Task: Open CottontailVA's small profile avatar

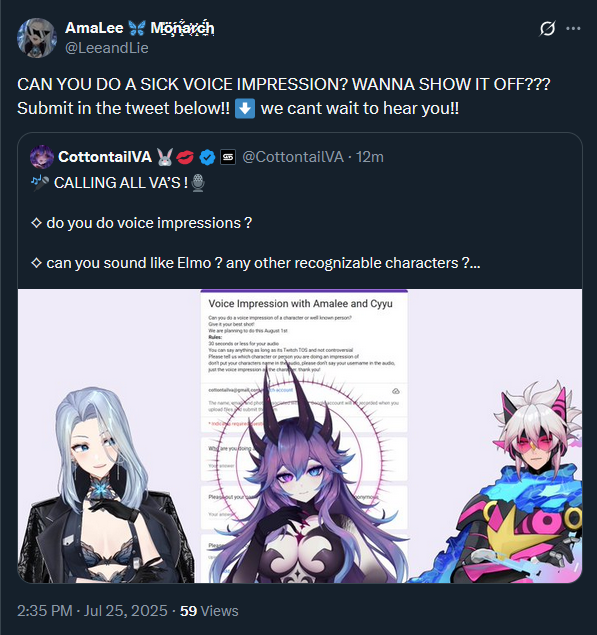Action: coord(42,157)
